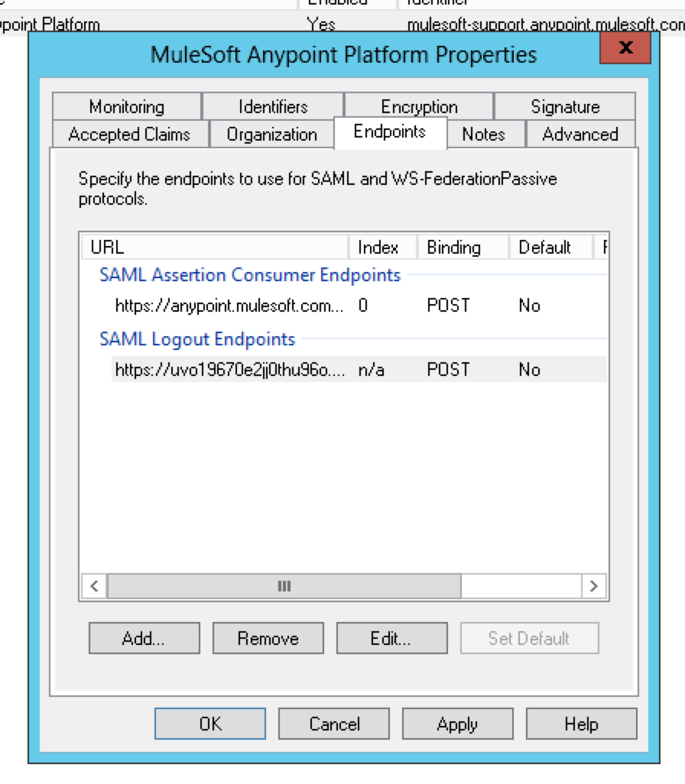Open Help for this dialog
The height and width of the screenshot is (784, 685).
[x=581, y=723]
